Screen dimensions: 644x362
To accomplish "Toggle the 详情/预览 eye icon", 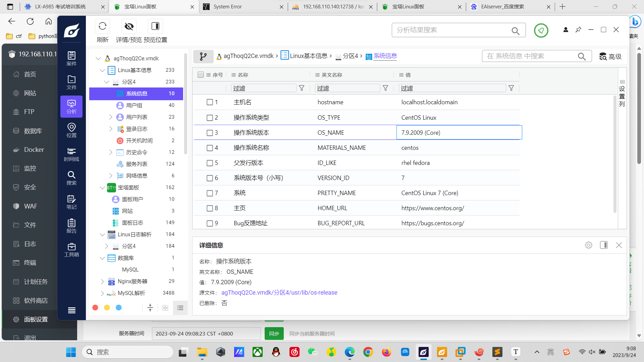I will [x=129, y=26].
